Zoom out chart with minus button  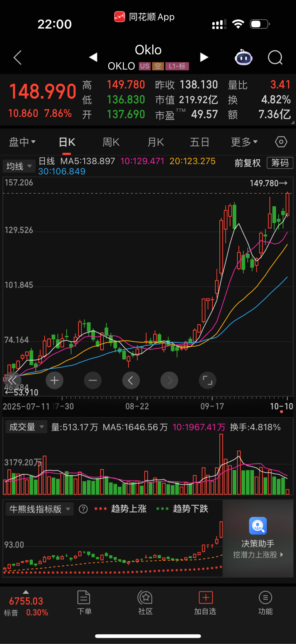click(x=92, y=381)
